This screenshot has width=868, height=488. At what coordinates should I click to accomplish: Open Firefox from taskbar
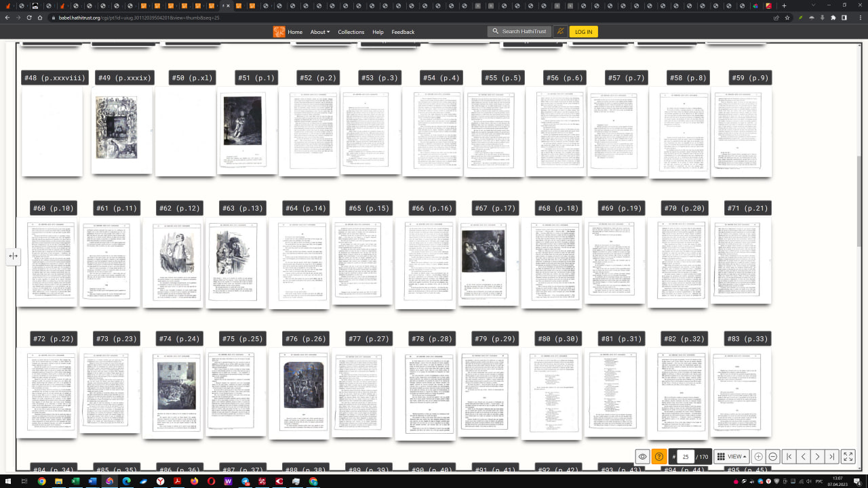[x=194, y=481]
